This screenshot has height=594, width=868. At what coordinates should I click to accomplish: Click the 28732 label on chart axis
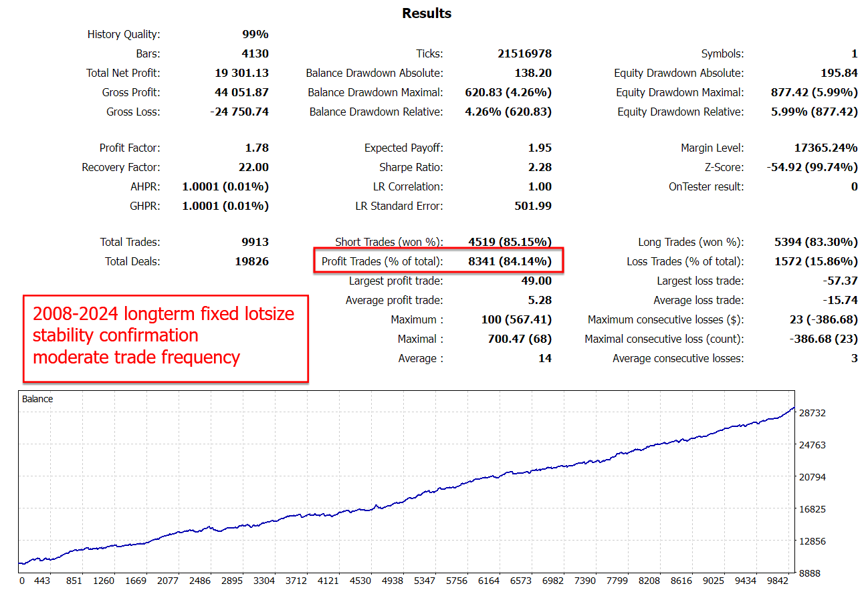click(812, 413)
